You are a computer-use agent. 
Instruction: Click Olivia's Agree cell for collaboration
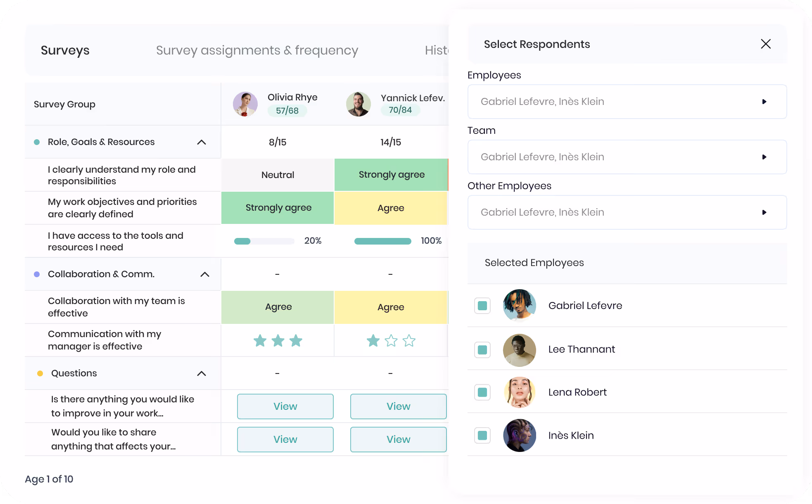coord(278,307)
